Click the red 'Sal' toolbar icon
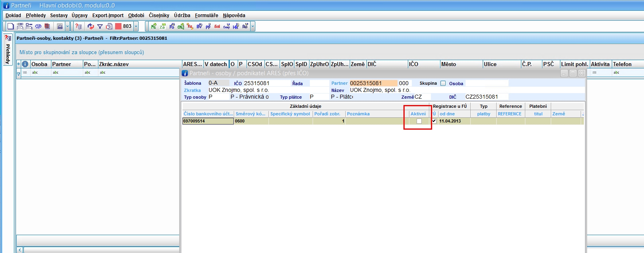Screen dimensions: 644x253 coord(217,26)
